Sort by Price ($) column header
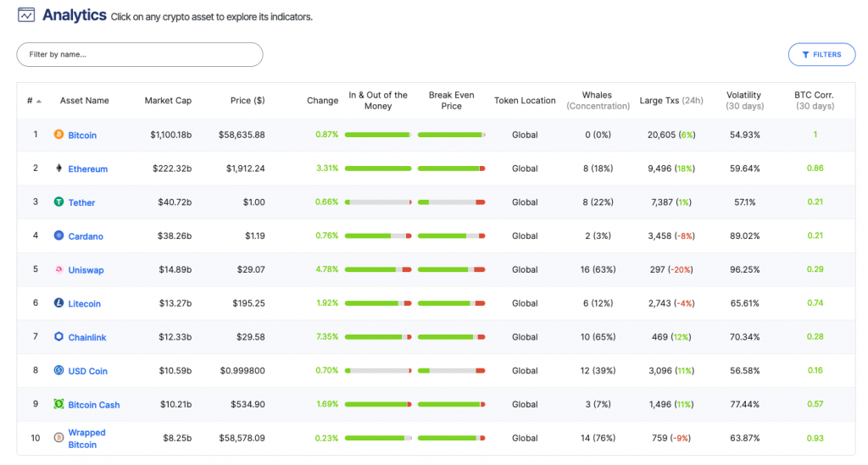The height and width of the screenshot is (465, 868). [x=248, y=101]
